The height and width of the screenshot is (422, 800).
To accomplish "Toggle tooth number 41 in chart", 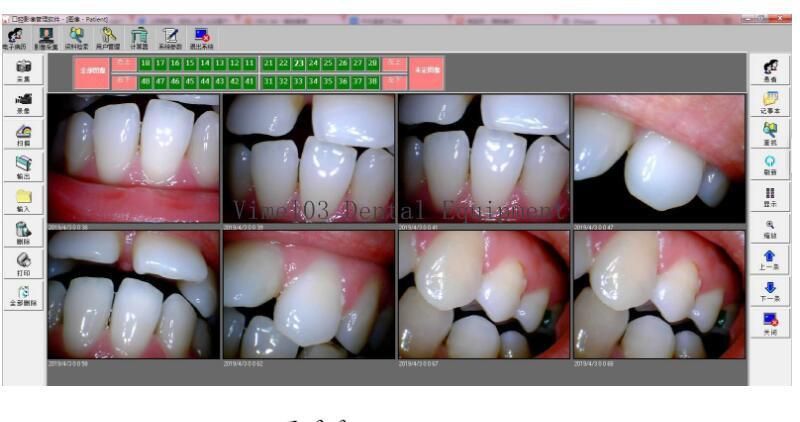I will pyautogui.click(x=249, y=82).
